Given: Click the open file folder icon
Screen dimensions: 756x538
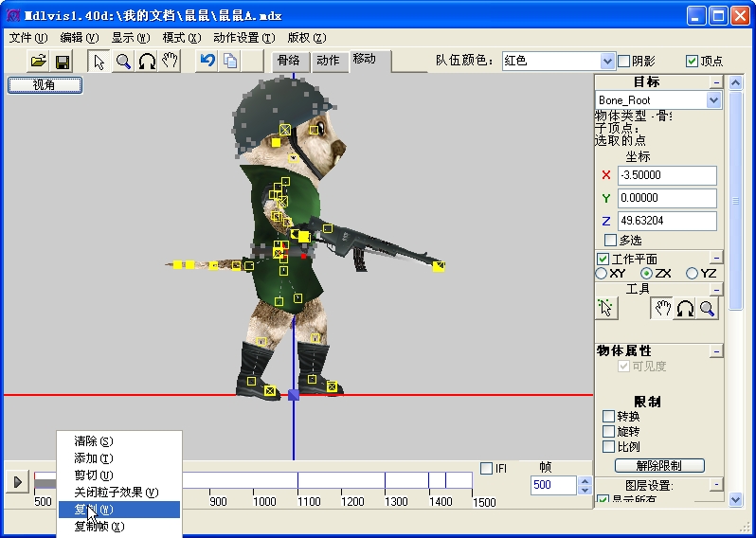Looking at the screenshot, I should [x=38, y=62].
